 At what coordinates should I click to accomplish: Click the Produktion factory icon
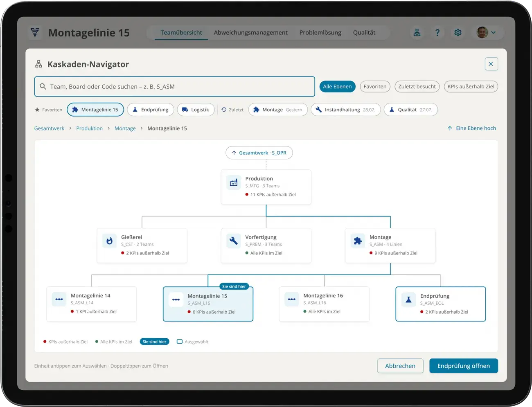pyautogui.click(x=234, y=182)
